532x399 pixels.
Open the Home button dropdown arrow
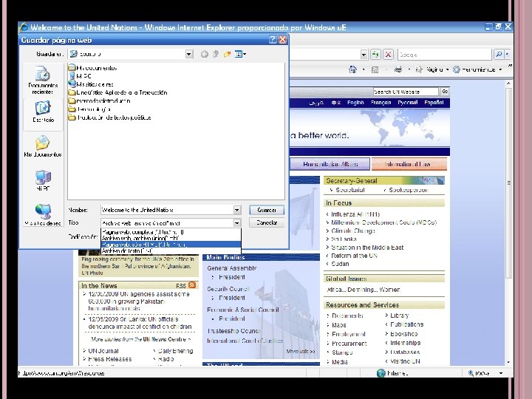(x=364, y=70)
